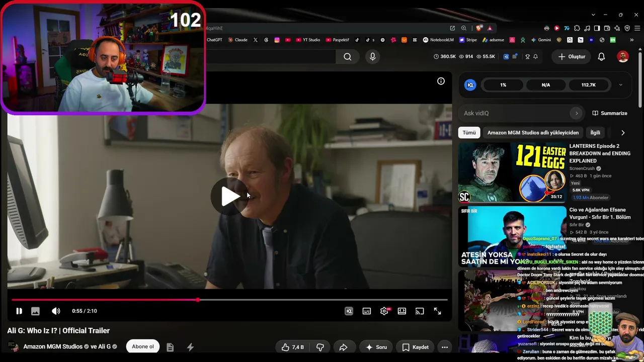The width and height of the screenshot is (644, 362).
Task: Open the Gemini bookmark
Action: coord(541,40)
